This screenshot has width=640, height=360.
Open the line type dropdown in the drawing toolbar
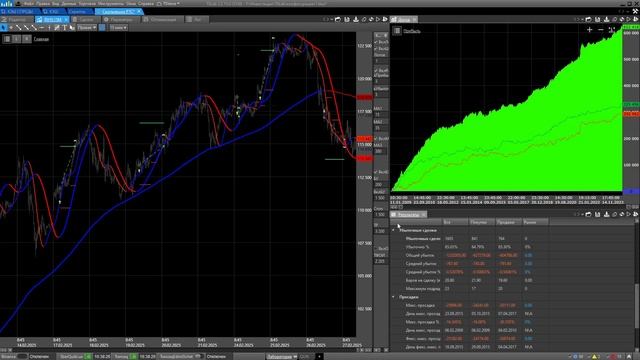coord(87,27)
